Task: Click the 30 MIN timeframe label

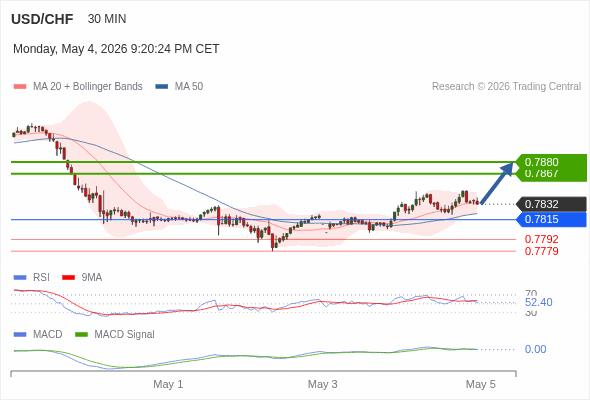Action: click(107, 19)
